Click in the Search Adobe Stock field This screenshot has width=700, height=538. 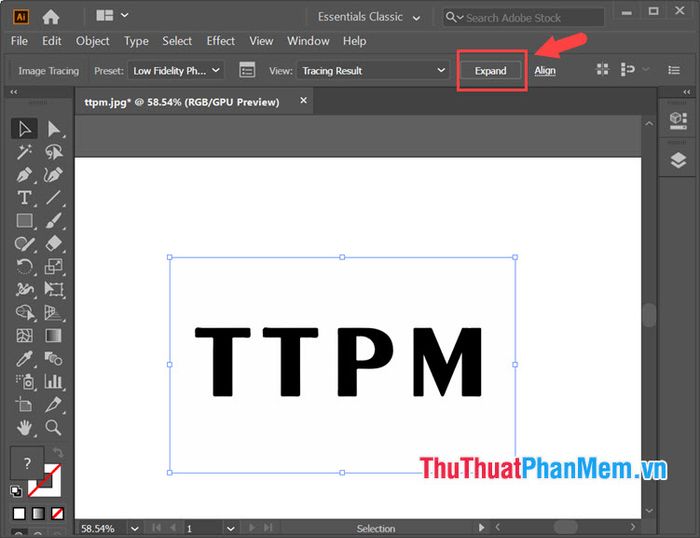[523, 17]
